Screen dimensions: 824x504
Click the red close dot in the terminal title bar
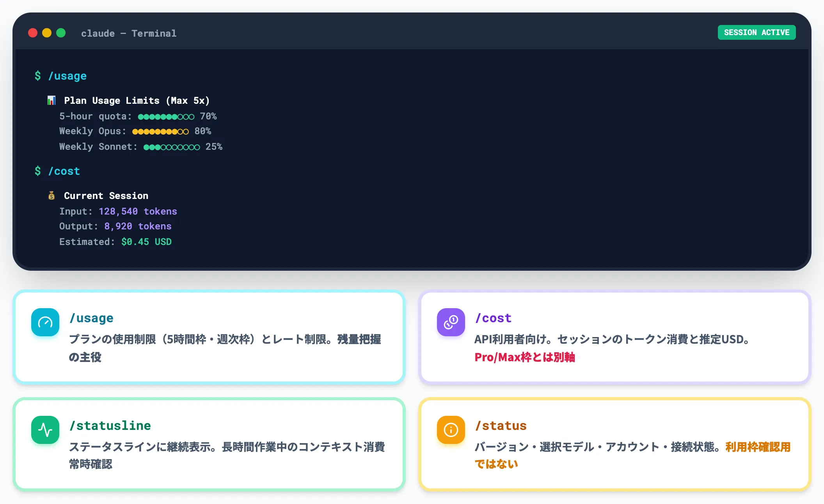pos(33,33)
